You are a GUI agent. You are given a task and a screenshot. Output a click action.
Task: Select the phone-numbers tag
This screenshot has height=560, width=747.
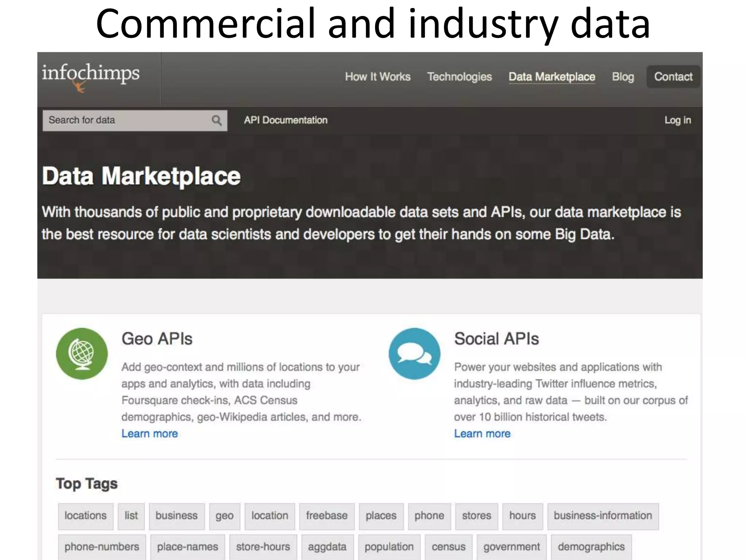pos(102,547)
